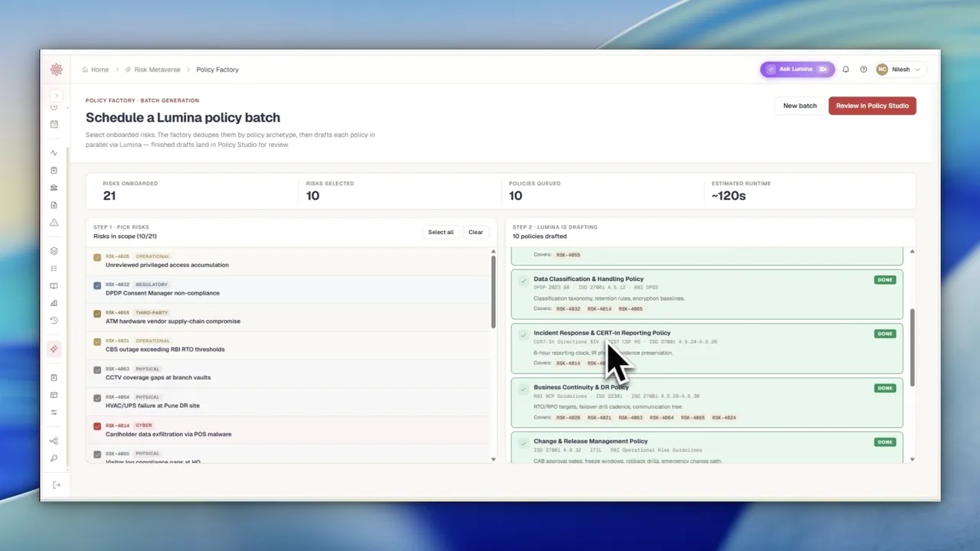Go to the Home breadcrumb
Screen dimensions: 980x551
click(100, 70)
